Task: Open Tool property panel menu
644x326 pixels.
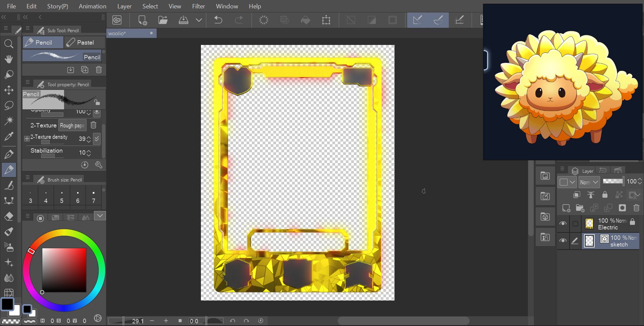Action: [28, 82]
